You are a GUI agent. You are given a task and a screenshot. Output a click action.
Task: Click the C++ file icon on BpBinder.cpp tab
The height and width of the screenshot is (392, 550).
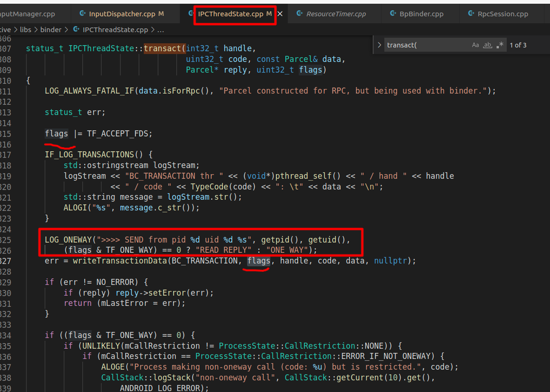[x=393, y=14]
